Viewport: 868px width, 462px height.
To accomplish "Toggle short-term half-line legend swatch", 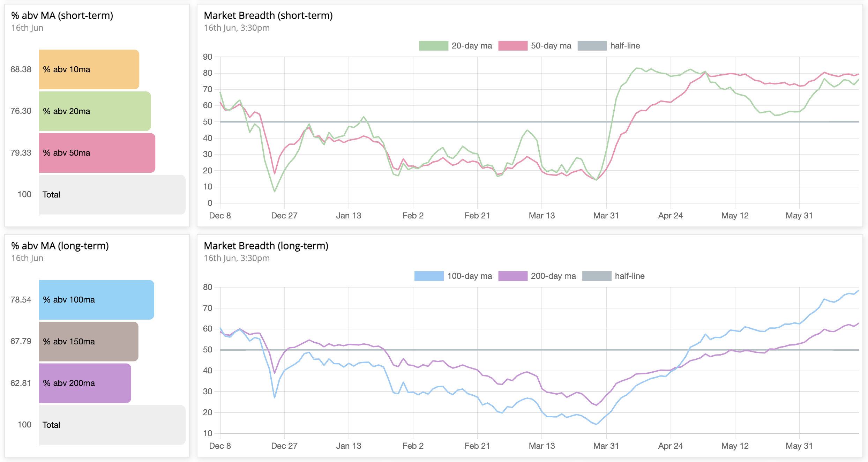I will click(x=592, y=46).
